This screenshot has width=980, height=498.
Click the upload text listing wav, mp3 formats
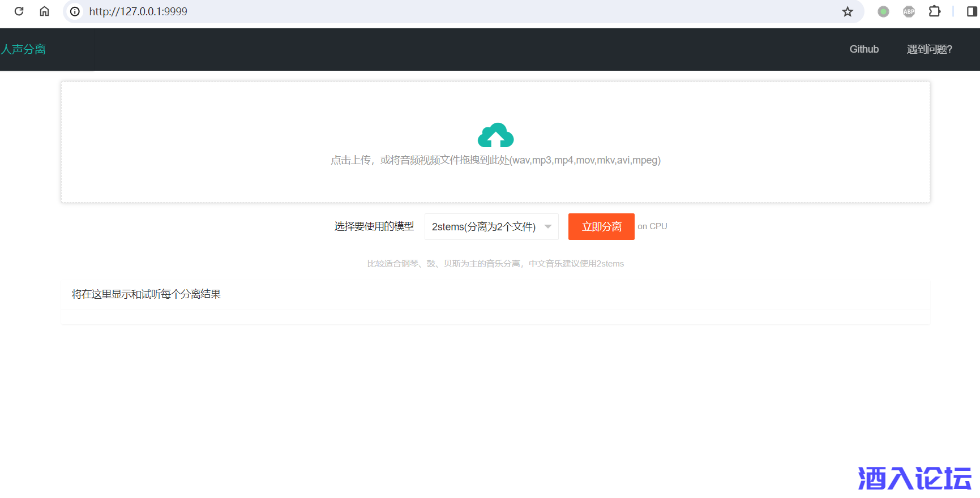tap(495, 160)
